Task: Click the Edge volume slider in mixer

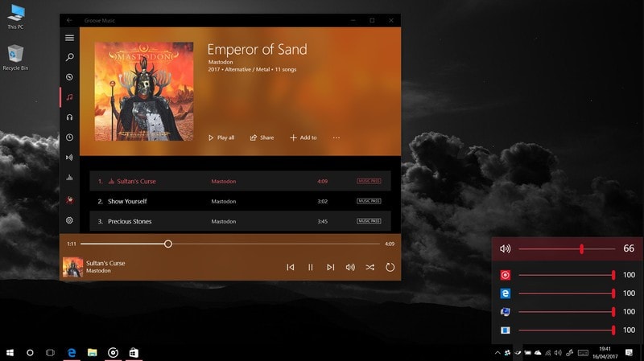Action: point(567,293)
